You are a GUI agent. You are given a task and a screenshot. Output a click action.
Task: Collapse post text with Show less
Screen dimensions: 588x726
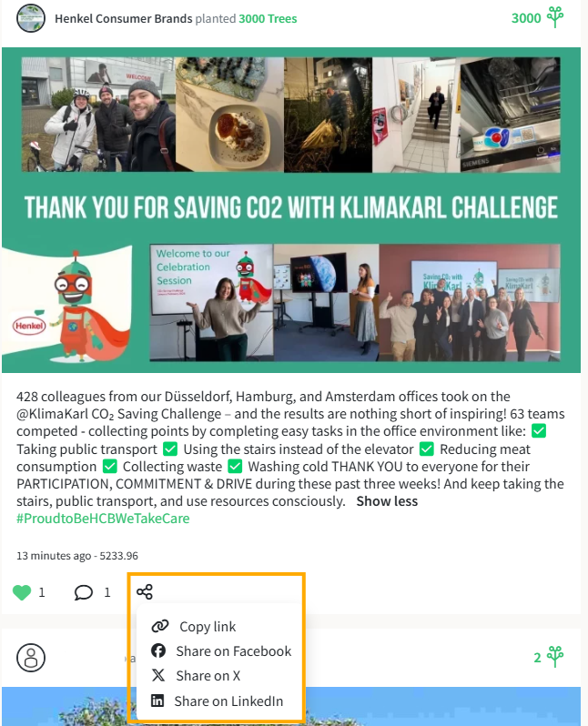click(x=387, y=501)
